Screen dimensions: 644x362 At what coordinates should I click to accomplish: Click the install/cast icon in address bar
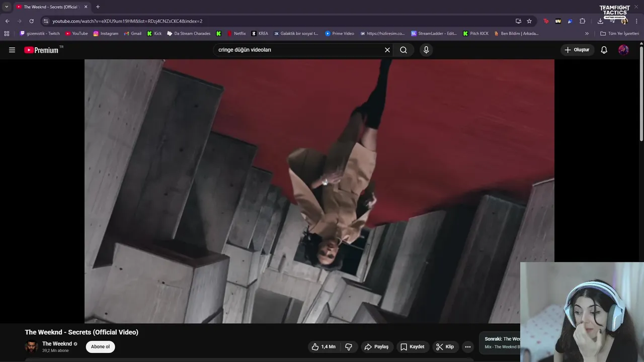[x=518, y=21]
